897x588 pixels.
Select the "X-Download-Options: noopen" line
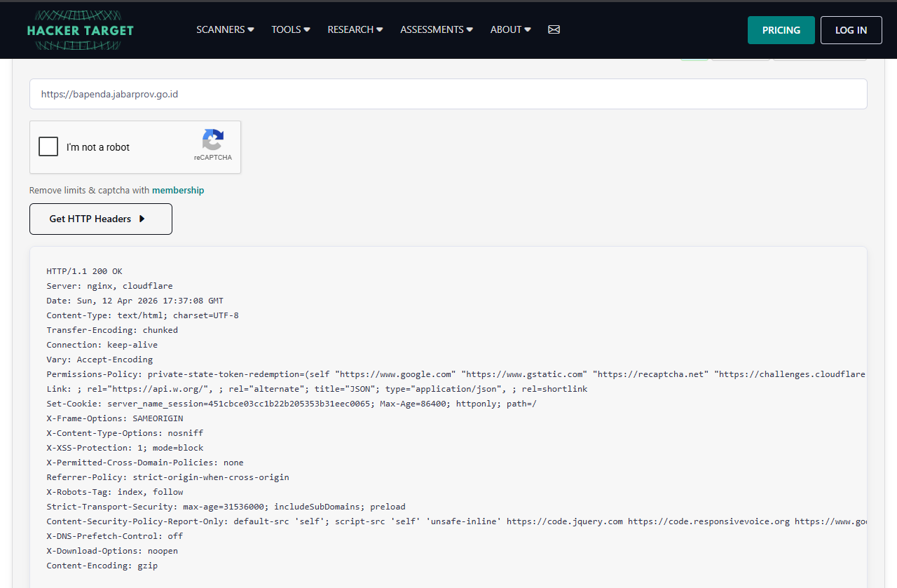(x=112, y=551)
